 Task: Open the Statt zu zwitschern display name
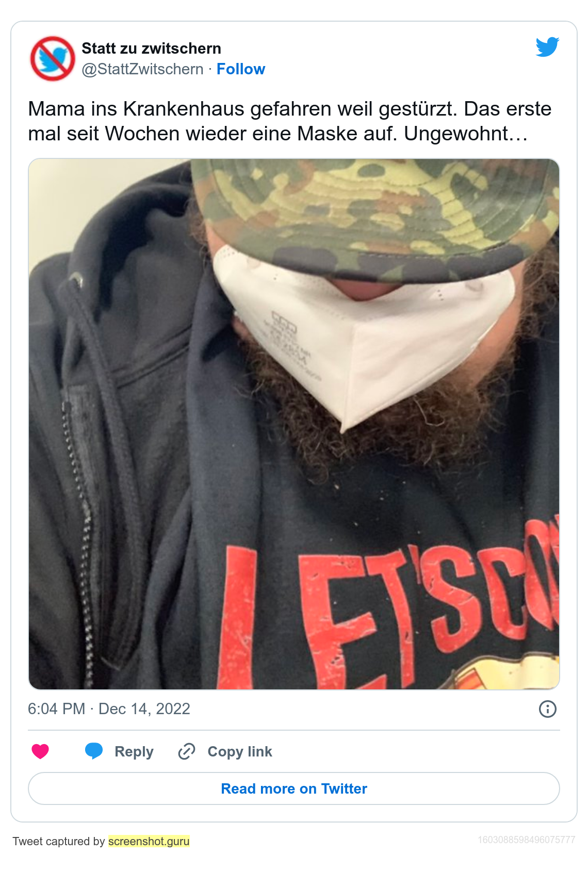point(151,49)
